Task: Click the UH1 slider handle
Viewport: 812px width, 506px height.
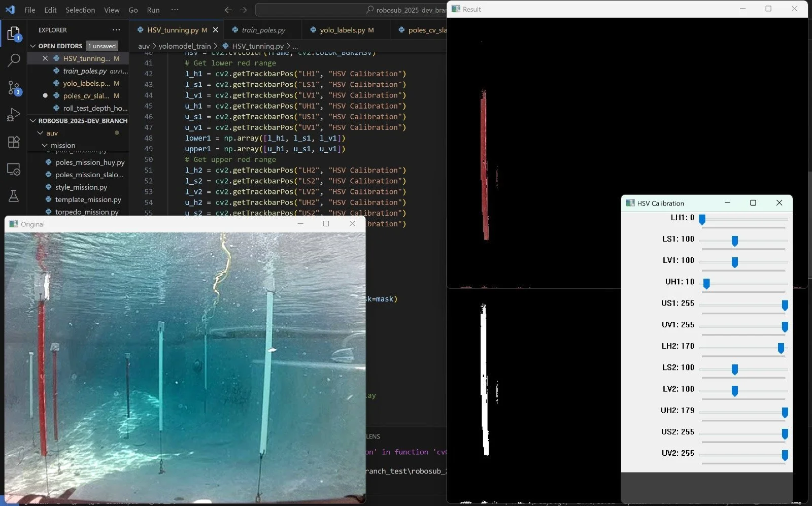Action: (706, 284)
